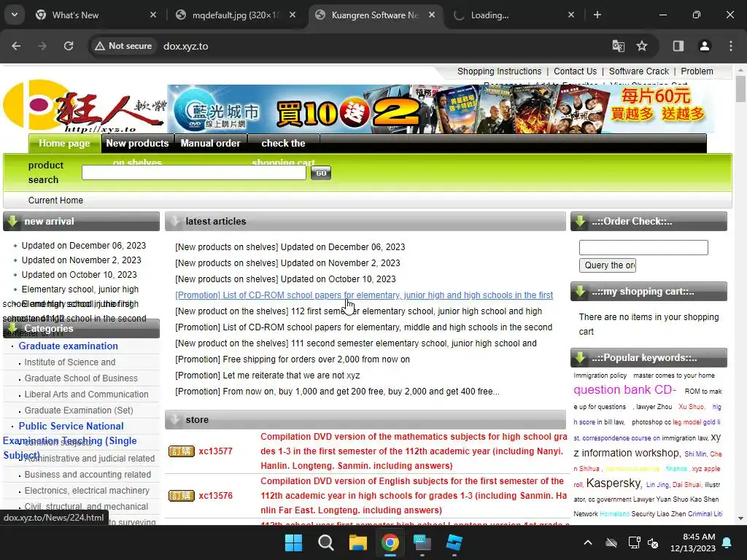Open Promotion Let me reiterate not xyz article
Viewport: 747px width, 560px height.
pyautogui.click(x=267, y=376)
